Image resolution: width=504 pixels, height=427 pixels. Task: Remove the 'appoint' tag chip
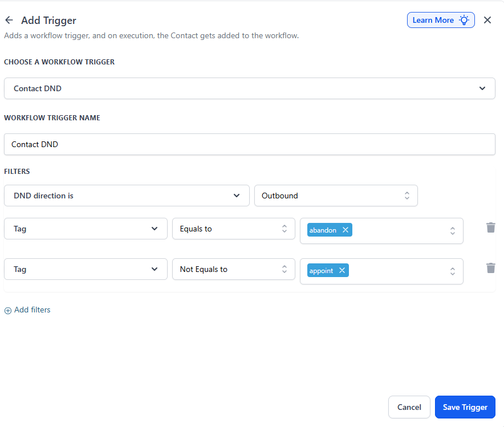(x=342, y=271)
